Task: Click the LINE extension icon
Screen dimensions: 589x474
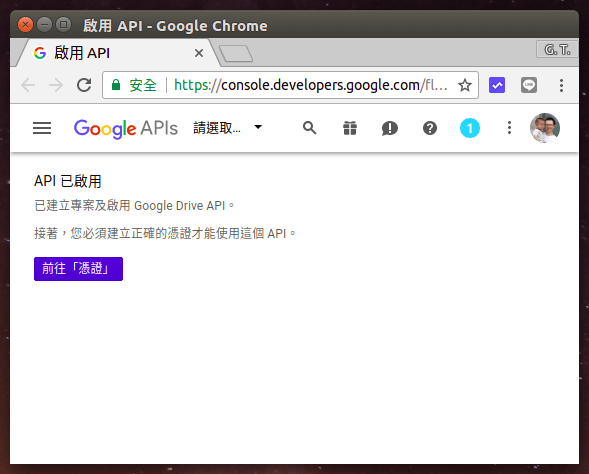Action: pyautogui.click(x=529, y=85)
